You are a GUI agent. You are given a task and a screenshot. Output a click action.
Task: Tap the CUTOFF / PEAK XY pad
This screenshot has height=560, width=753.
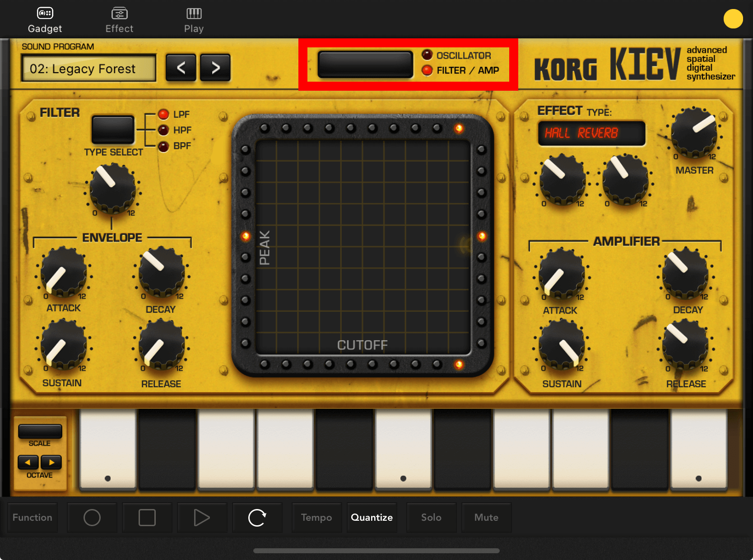click(363, 247)
